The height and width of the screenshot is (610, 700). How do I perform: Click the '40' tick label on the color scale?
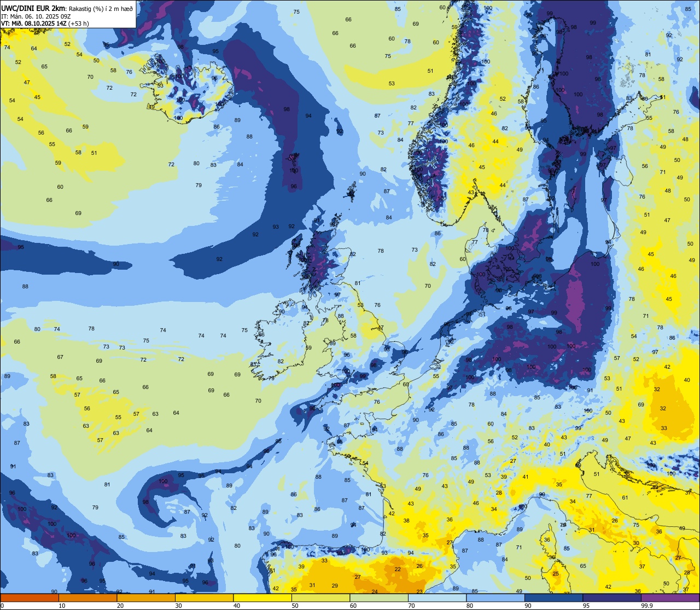[x=237, y=606]
